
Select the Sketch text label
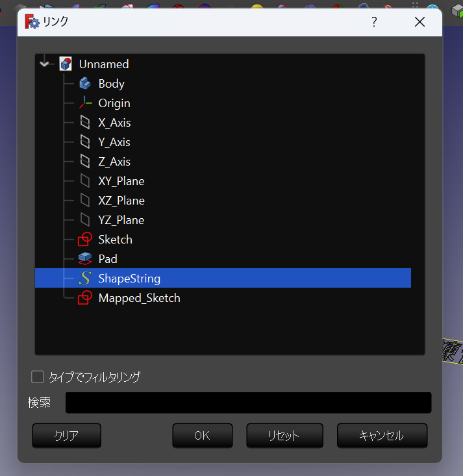click(116, 240)
